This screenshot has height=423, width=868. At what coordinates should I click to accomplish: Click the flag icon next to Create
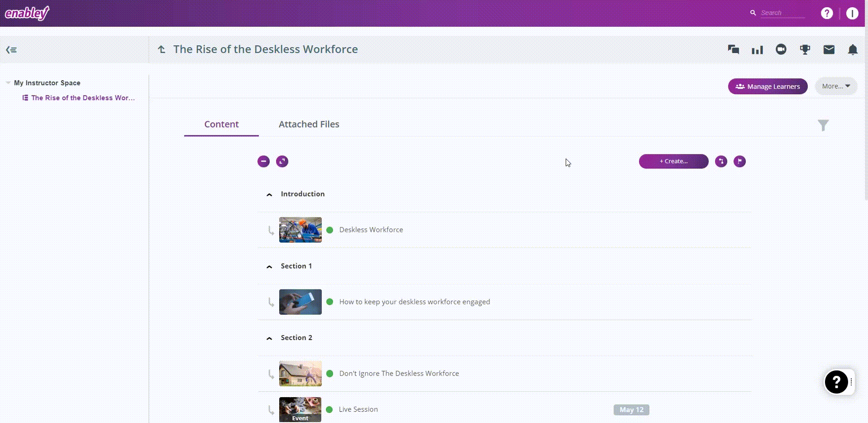click(739, 161)
